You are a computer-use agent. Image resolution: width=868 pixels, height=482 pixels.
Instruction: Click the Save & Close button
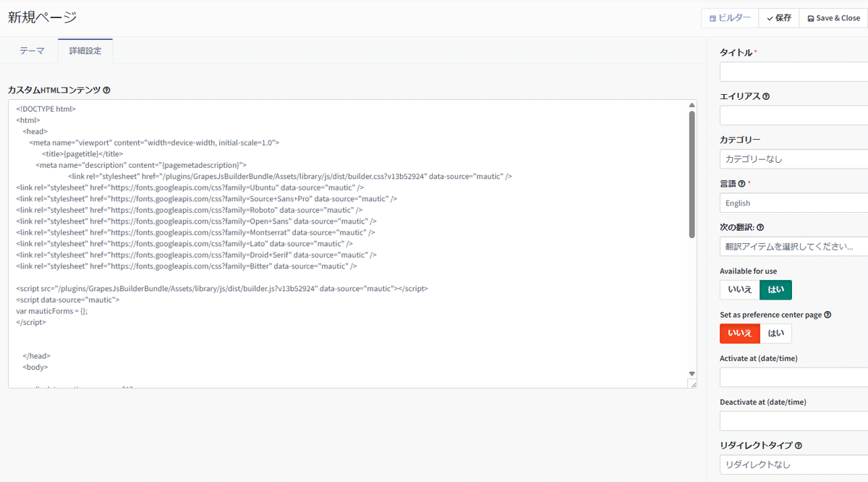(x=833, y=18)
